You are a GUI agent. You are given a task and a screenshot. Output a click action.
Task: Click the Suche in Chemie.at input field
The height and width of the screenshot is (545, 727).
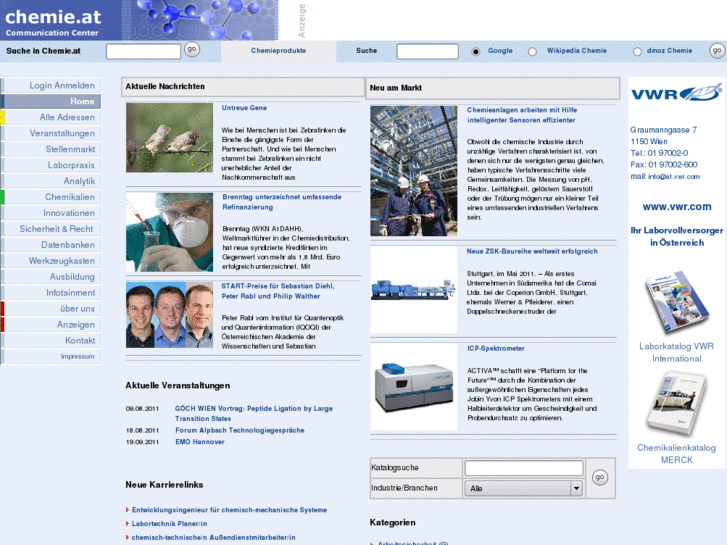pos(143,51)
